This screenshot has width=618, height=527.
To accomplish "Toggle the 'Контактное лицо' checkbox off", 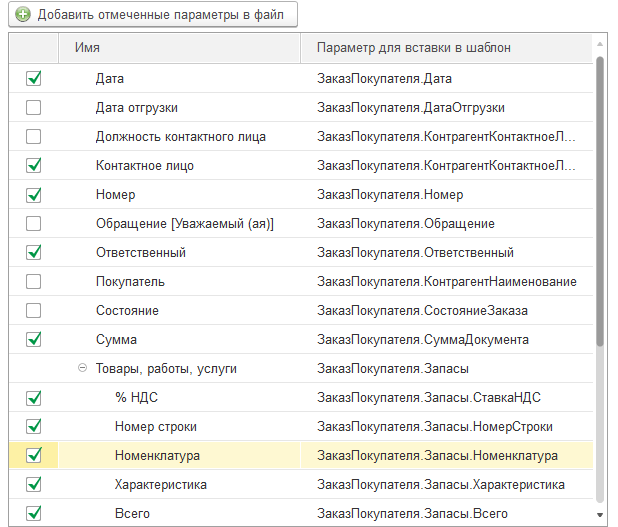I will tap(34, 165).
